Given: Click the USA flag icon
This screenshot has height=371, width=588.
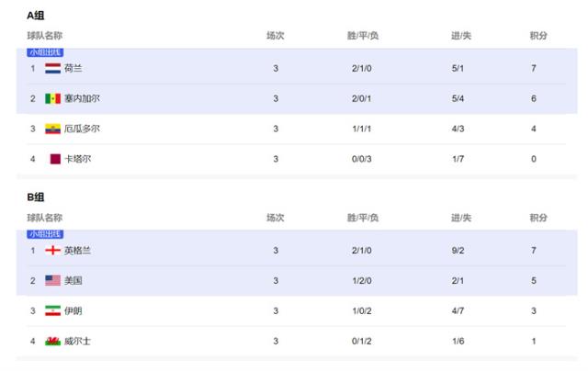Looking at the screenshot, I should [53, 280].
